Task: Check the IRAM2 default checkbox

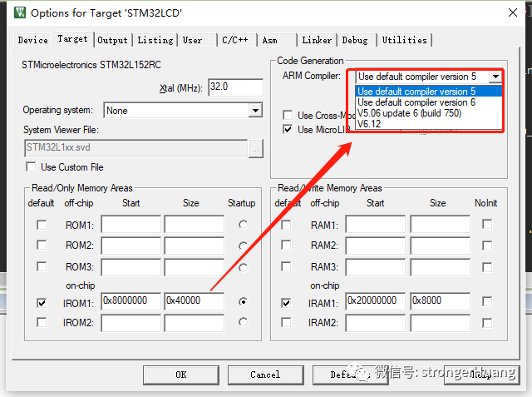Action: [x=286, y=322]
